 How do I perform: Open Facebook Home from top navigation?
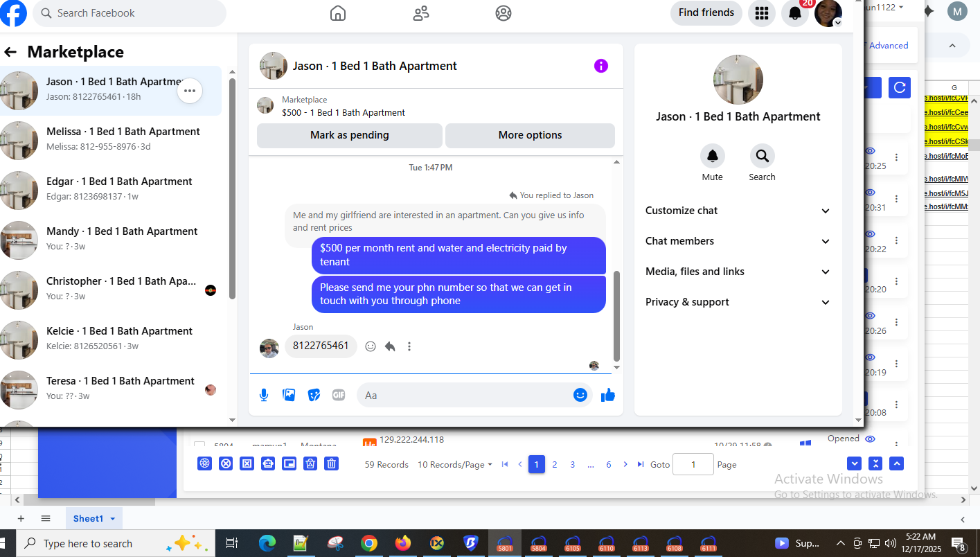click(337, 13)
